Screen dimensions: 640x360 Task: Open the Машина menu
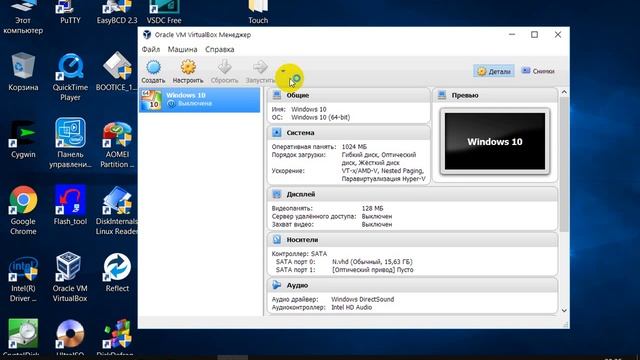click(182, 49)
